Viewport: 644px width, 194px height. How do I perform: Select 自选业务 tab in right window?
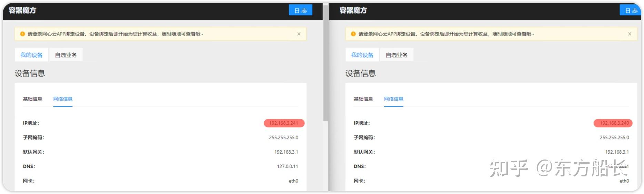click(x=396, y=55)
